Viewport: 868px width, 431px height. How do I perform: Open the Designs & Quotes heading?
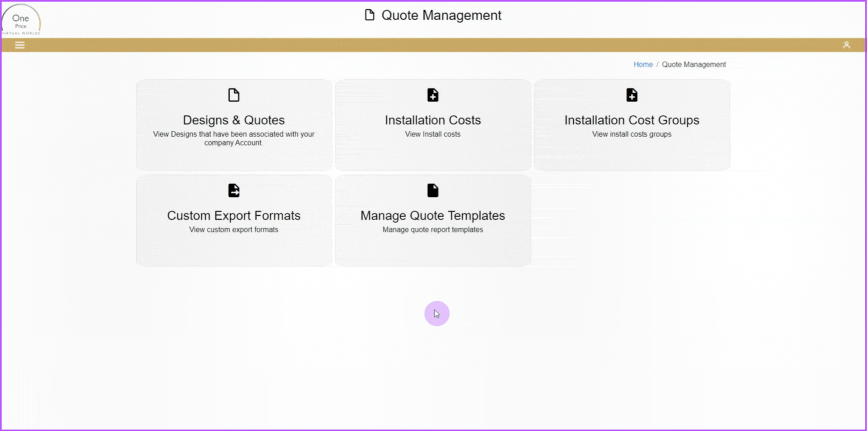click(234, 120)
